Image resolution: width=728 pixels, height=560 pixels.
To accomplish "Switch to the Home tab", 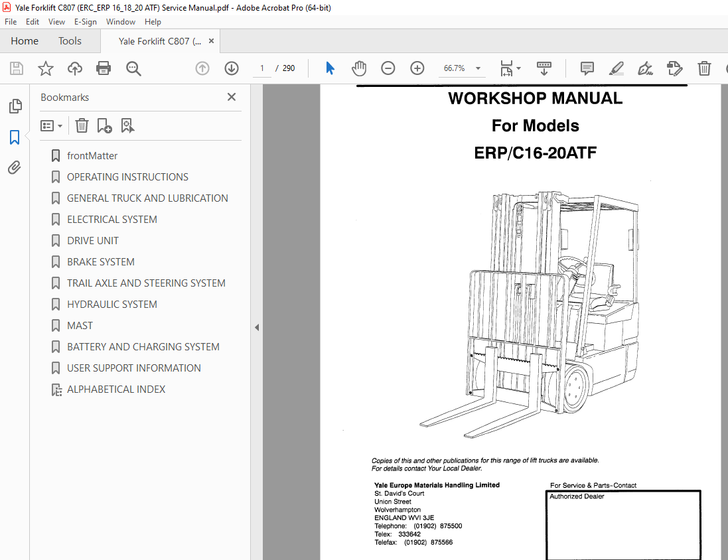I will pyautogui.click(x=25, y=41).
